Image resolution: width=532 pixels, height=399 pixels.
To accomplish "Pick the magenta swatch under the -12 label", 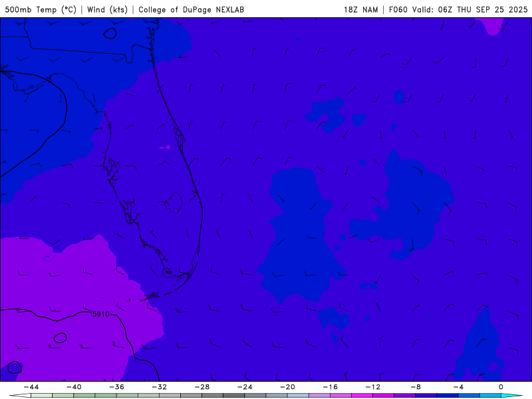I will pyautogui.click(x=384, y=396).
